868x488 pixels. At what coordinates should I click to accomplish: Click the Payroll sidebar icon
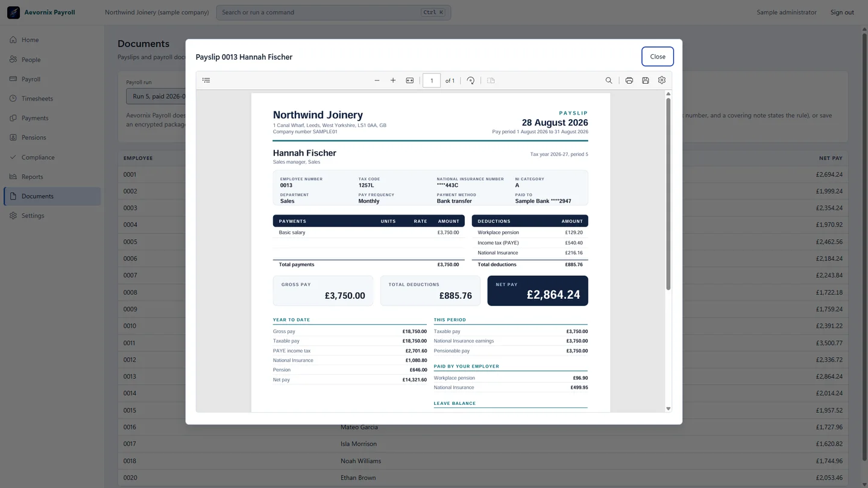[13, 79]
